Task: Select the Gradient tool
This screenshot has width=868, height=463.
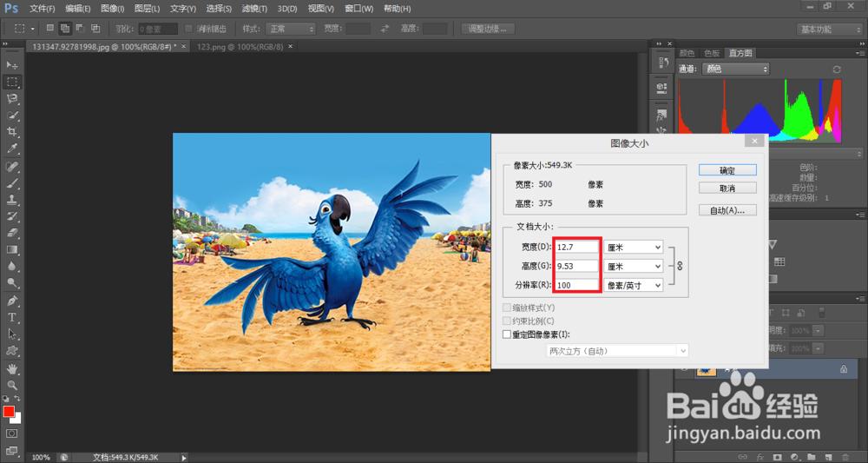Action: pyautogui.click(x=11, y=250)
